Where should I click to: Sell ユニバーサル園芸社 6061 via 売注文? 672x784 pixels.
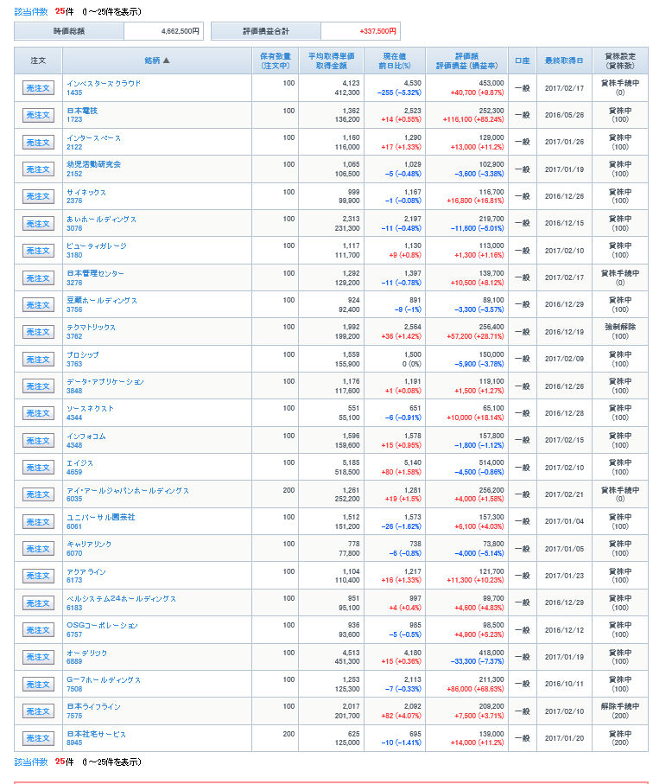tap(39, 521)
